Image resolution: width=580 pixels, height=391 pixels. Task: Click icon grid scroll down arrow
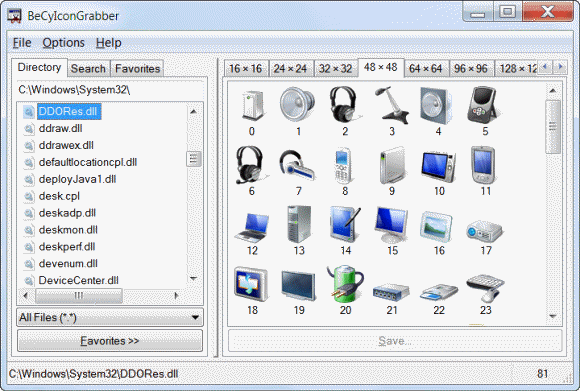point(553,316)
